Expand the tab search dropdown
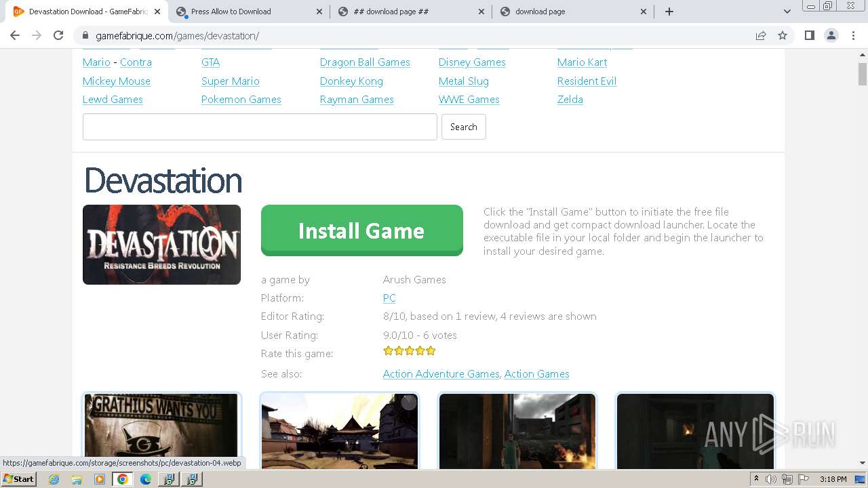This screenshot has width=868, height=488. pyautogui.click(x=787, y=12)
